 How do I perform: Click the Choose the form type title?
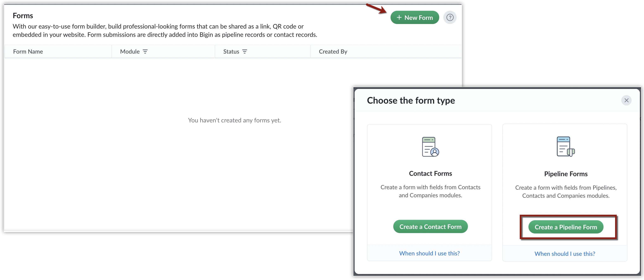pos(411,101)
